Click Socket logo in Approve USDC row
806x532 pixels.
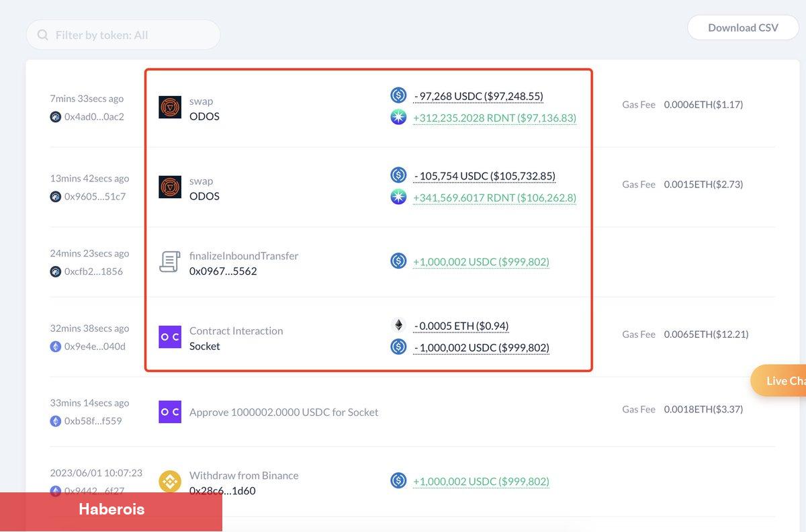170,412
